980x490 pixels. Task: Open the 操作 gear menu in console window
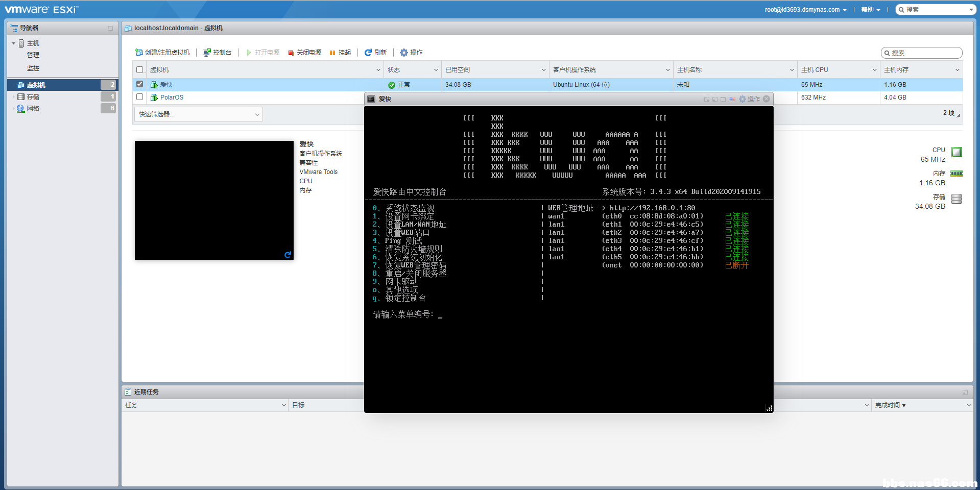[749, 99]
